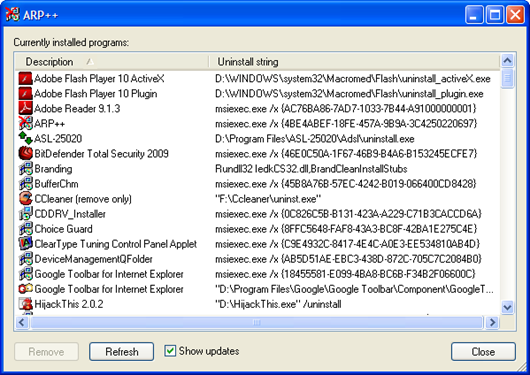The height and width of the screenshot is (375, 530).
Task: Select the Choice Guard list entry
Action: click(258, 229)
